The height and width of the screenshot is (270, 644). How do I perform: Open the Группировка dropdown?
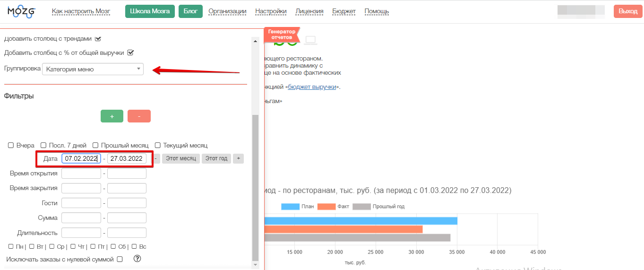[93, 69]
